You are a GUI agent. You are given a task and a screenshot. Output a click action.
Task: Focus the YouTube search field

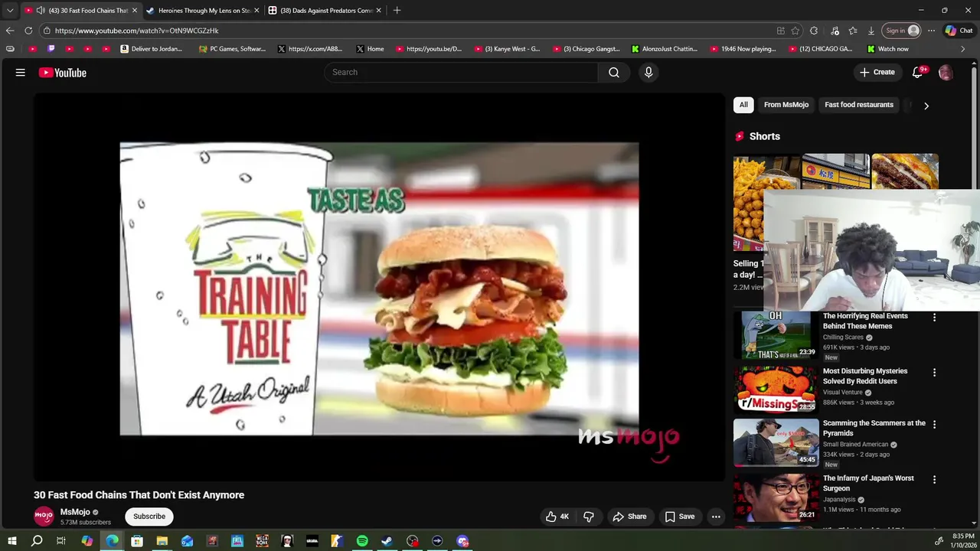461,72
